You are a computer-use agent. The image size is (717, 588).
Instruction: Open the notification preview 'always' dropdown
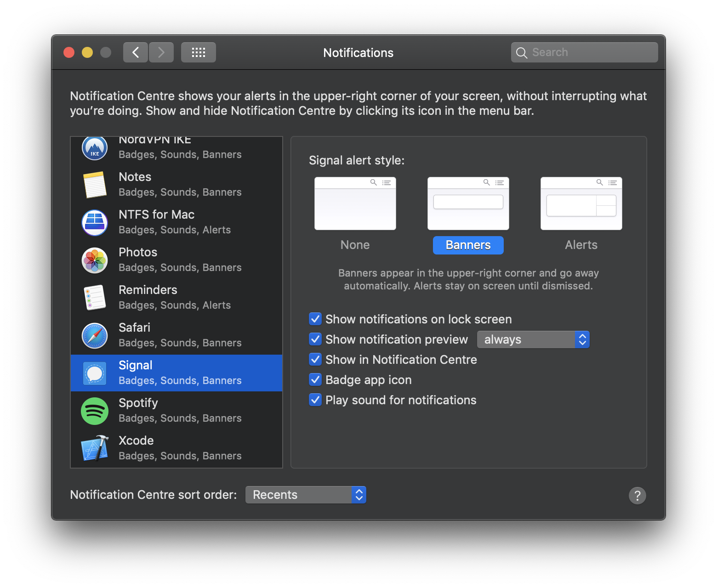[x=533, y=339]
